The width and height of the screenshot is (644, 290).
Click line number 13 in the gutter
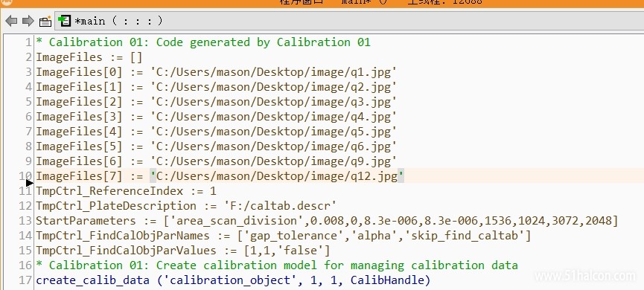tap(25, 221)
